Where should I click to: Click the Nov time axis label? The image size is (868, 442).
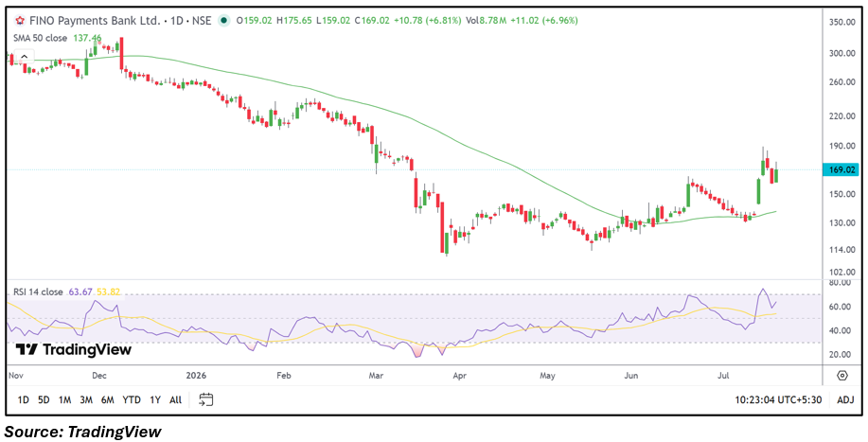16,376
